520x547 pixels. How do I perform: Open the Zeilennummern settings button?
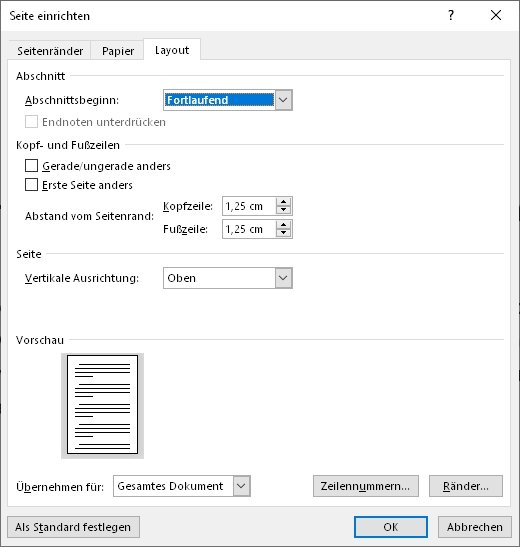(365, 486)
